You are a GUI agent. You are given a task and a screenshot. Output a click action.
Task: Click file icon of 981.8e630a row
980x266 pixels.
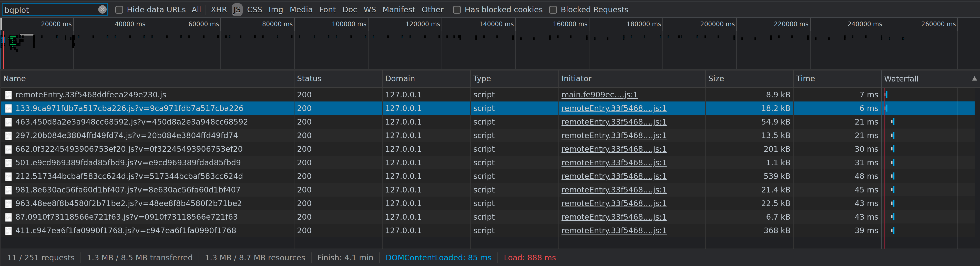pyautogui.click(x=8, y=190)
